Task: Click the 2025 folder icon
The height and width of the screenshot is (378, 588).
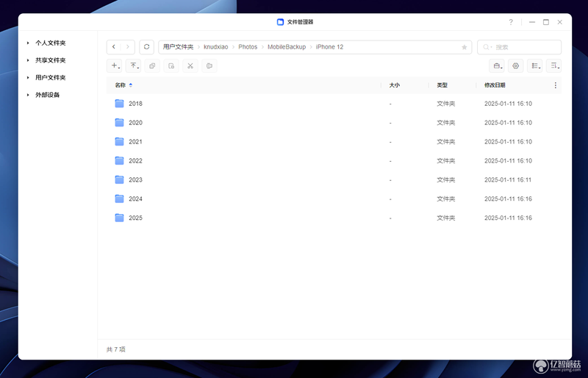Action: 119,218
